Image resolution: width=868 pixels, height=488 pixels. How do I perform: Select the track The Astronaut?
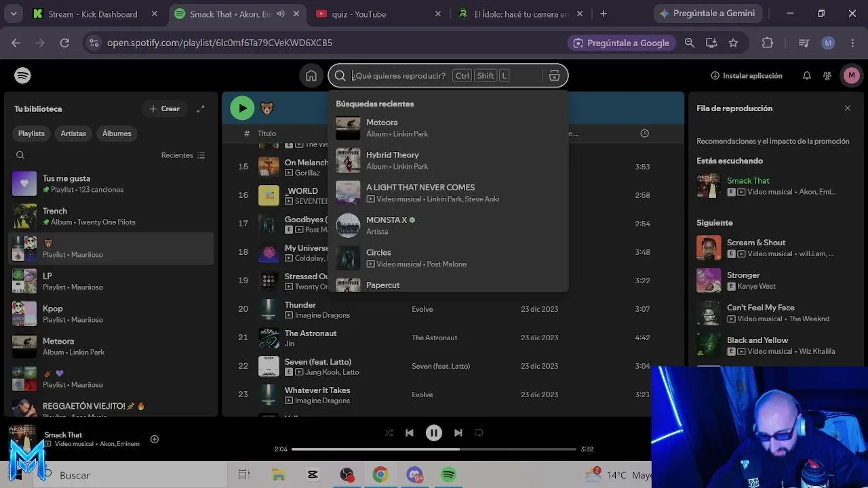click(311, 333)
